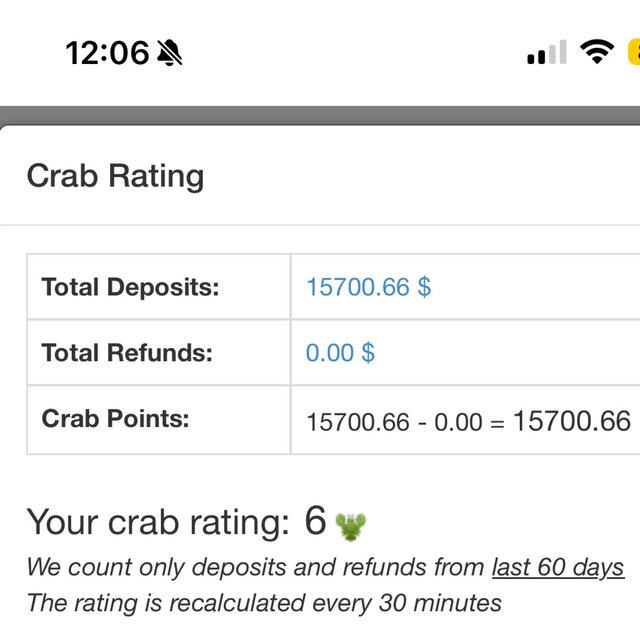The width and height of the screenshot is (640, 640).
Task: Tap the "Your crab rating: 6" heading
Action: pyautogui.click(x=160, y=522)
